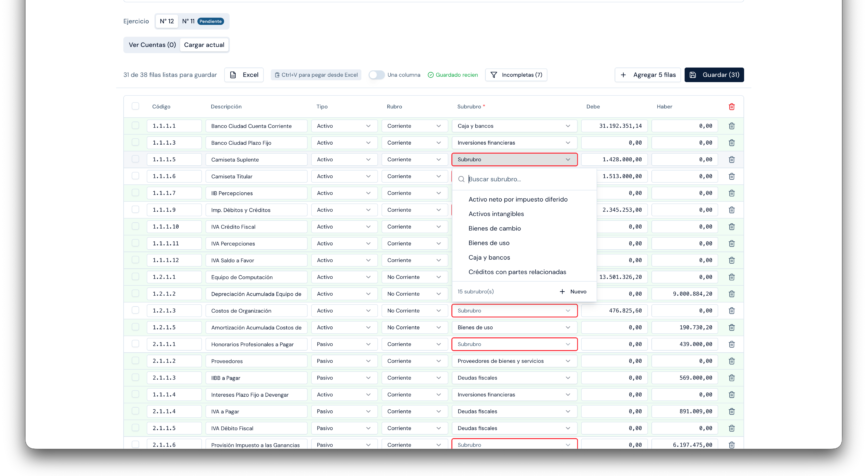Delete the Banco Ciudad Cuenta Corriente row
The width and height of the screenshot is (868, 476).
click(731, 126)
